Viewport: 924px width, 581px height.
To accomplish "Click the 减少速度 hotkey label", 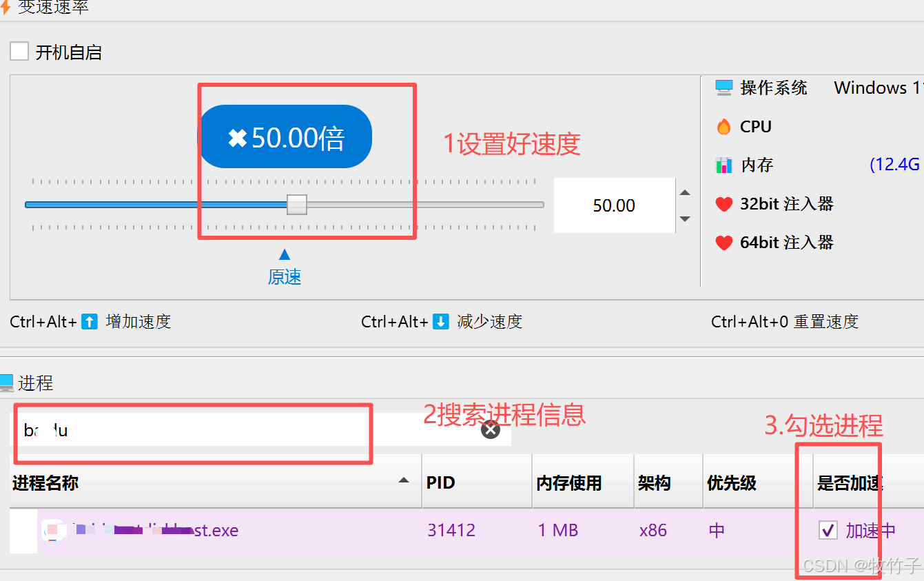I will [490, 321].
